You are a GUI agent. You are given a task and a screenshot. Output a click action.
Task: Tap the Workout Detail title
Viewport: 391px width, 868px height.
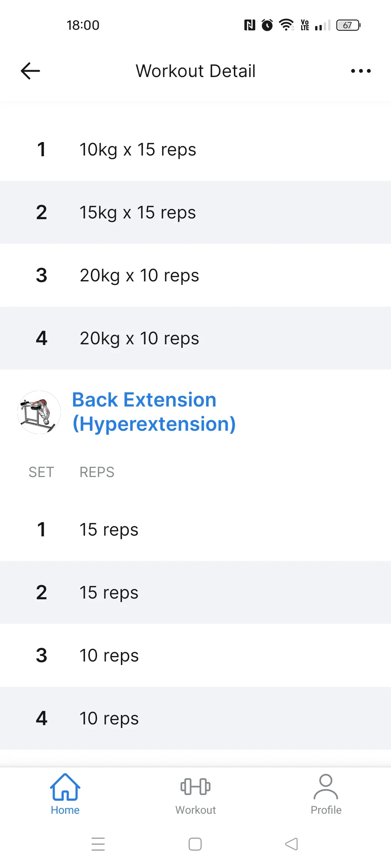point(195,71)
